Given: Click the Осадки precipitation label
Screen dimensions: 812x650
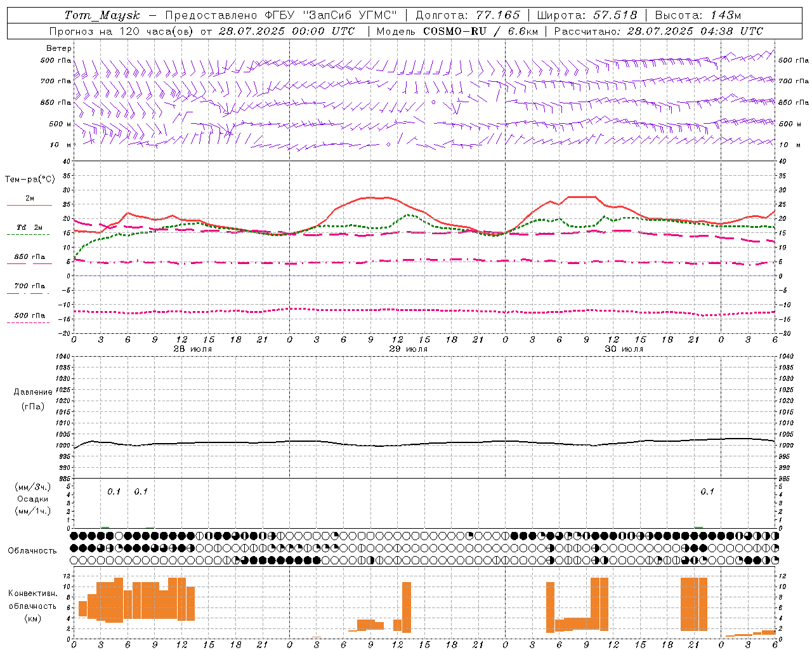Looking at the screenshot, I should [x=33, y=499].
